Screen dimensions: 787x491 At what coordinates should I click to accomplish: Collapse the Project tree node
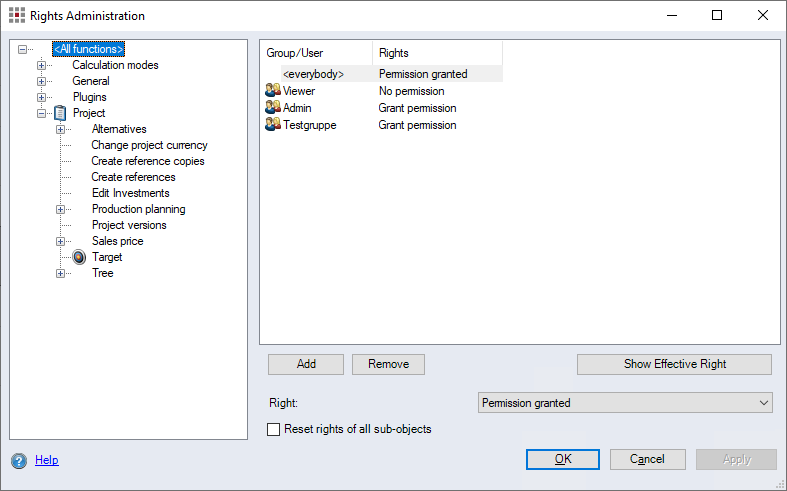coord(42,113)
